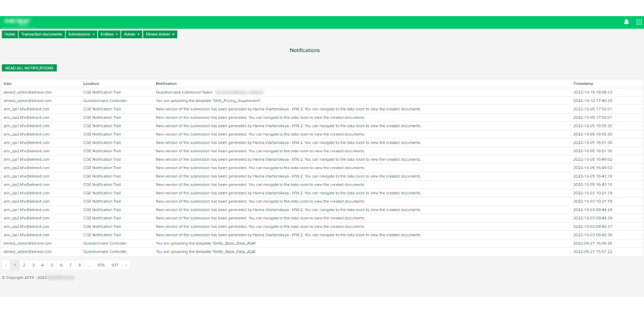Open the apps grid icon
This screenshot has width=644, height=313.
point(639,22)
